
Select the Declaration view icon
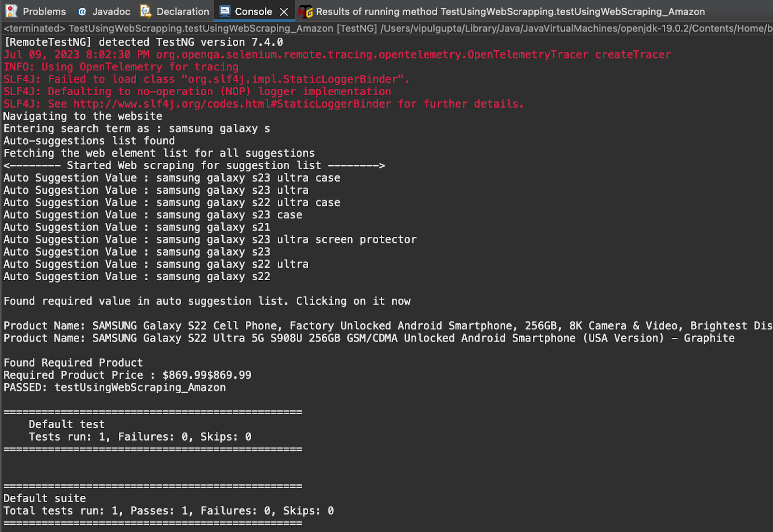[x=145, y=11]
